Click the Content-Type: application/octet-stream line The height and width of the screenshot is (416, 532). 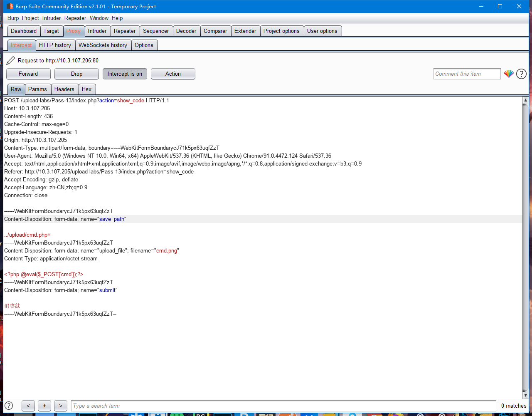coord(51,258)
